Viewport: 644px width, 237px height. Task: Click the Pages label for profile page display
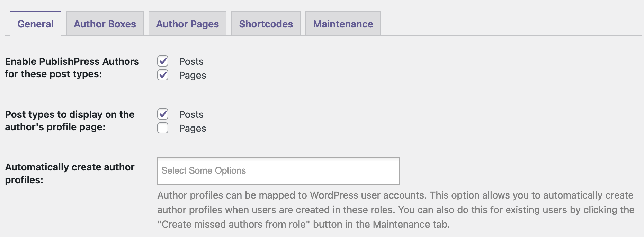193,128
